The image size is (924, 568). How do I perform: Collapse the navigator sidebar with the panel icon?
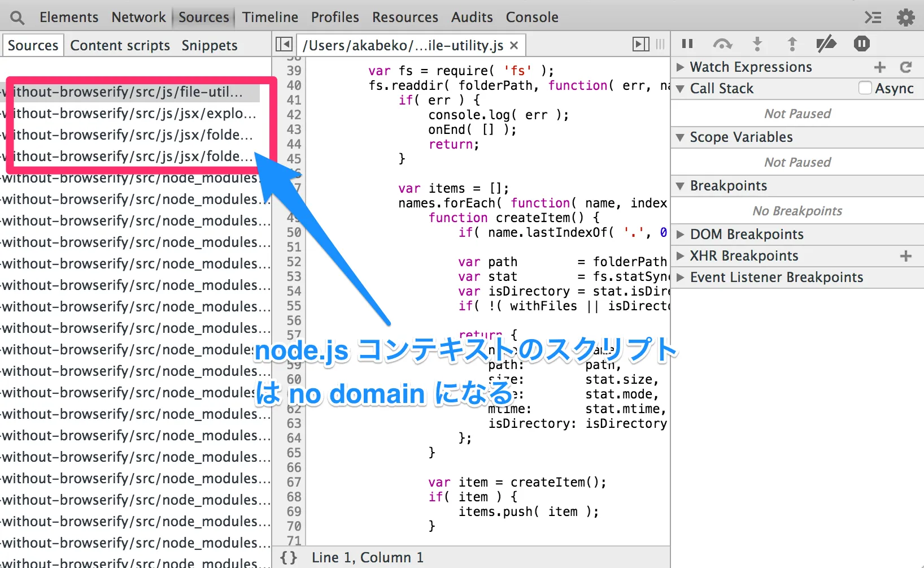284,44
